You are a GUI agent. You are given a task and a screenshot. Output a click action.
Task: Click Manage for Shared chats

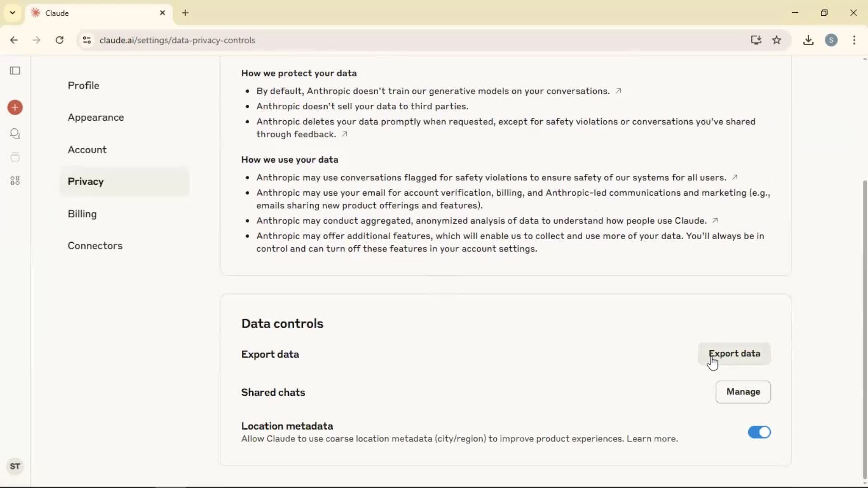pyautogui.click(x=743, y=392)
